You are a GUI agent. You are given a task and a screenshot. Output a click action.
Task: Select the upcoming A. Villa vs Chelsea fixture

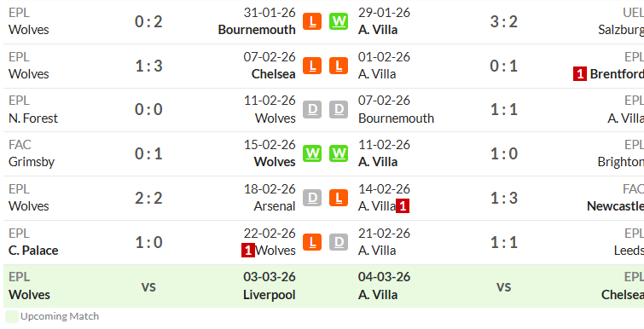tap(499, 286)
